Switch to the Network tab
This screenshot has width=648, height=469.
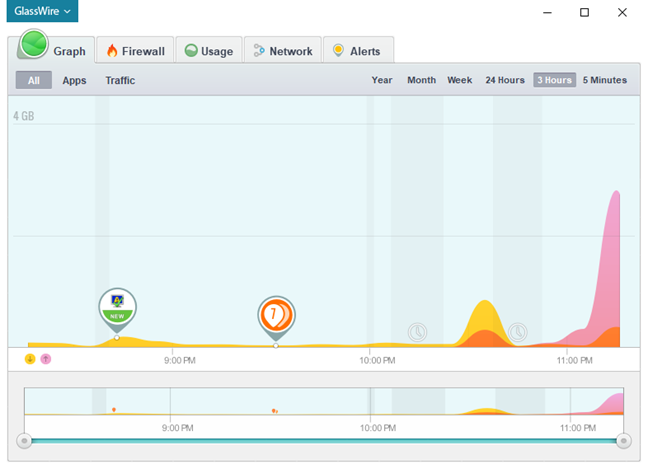[283, 50]
